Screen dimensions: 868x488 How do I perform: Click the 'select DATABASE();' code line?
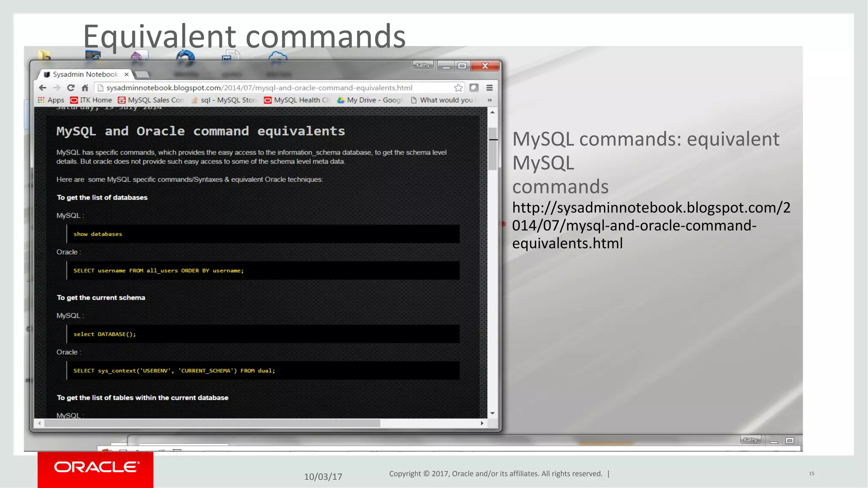[105, 334]
